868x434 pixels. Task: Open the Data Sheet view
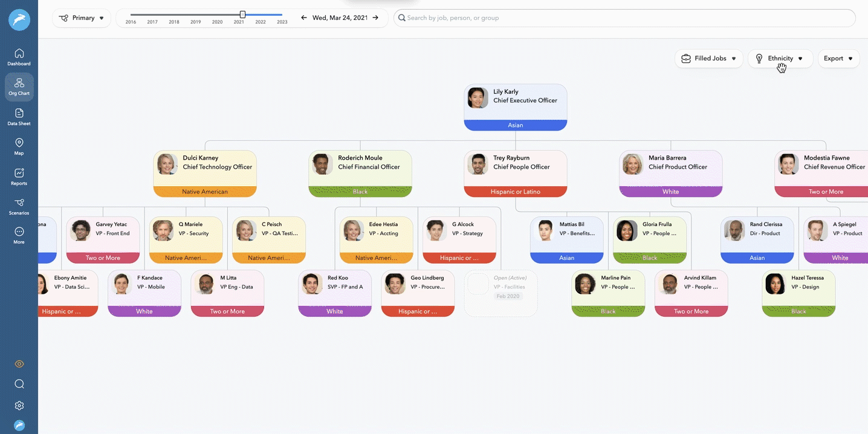pyautogui.click(x=19, y=117)
